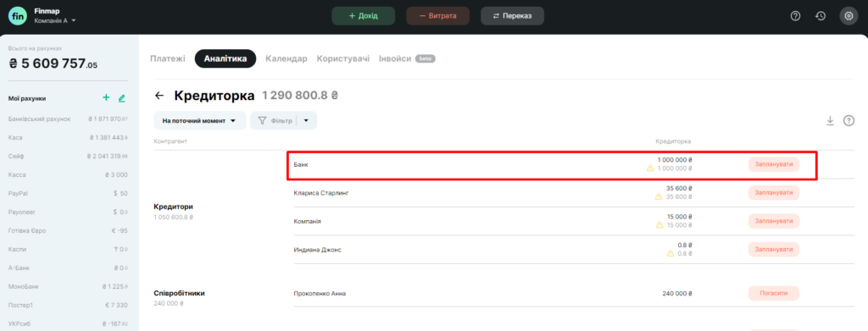Select Каспи account in sidebar
The height and width of the screenshot is (331, 868).
pyautogui.click(x=69, y=249)
